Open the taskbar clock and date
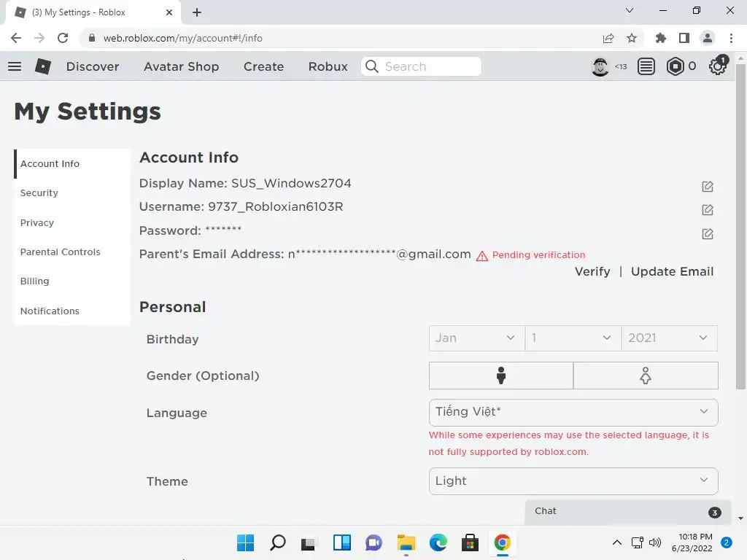747x560 pixels. (x=692, y=542)
